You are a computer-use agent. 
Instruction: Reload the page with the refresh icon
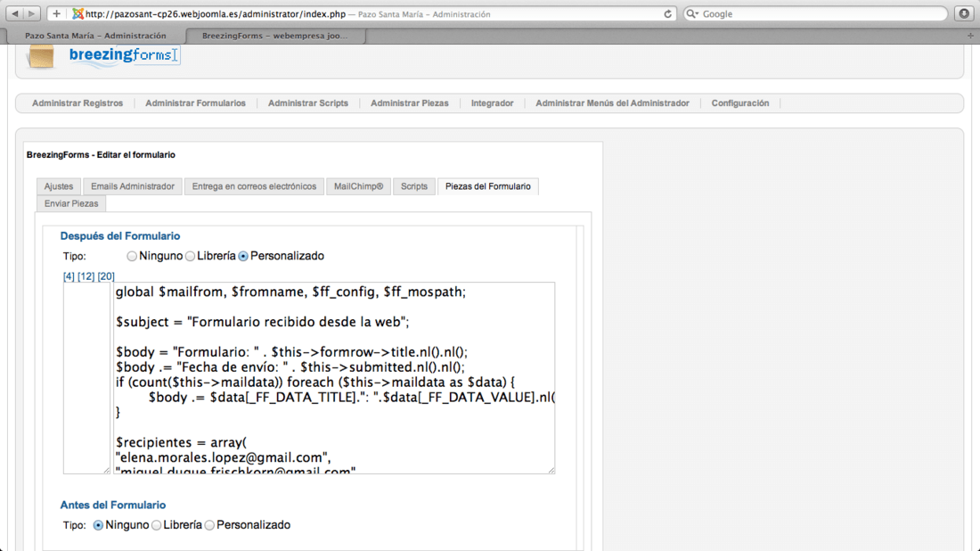pyautogui.click(x=667, y=13)
